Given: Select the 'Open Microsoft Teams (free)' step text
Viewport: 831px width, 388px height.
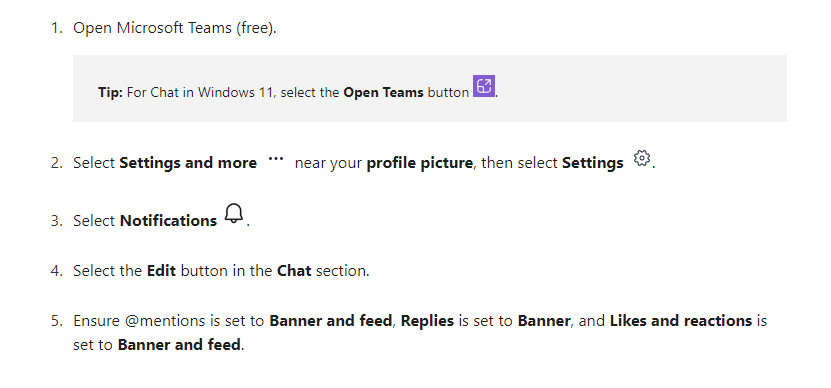Looking at the screenshot, I should tap(174, 28).
